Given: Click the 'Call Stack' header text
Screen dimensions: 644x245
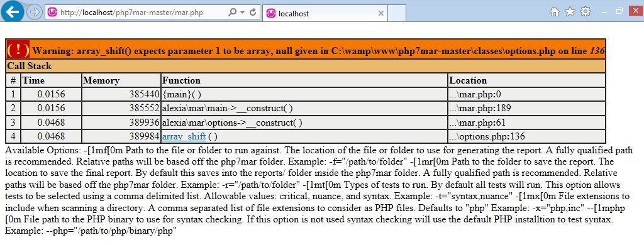Looking at the screenshot, I should coord(30,66).
